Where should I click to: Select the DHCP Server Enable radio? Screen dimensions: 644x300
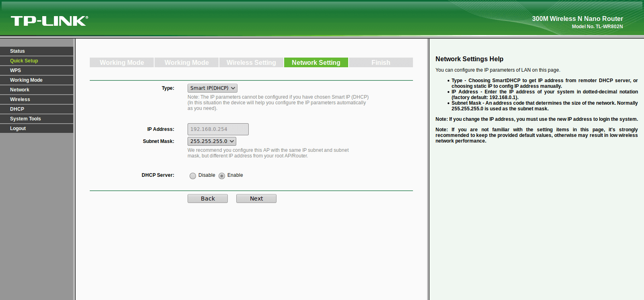(222, 176)
